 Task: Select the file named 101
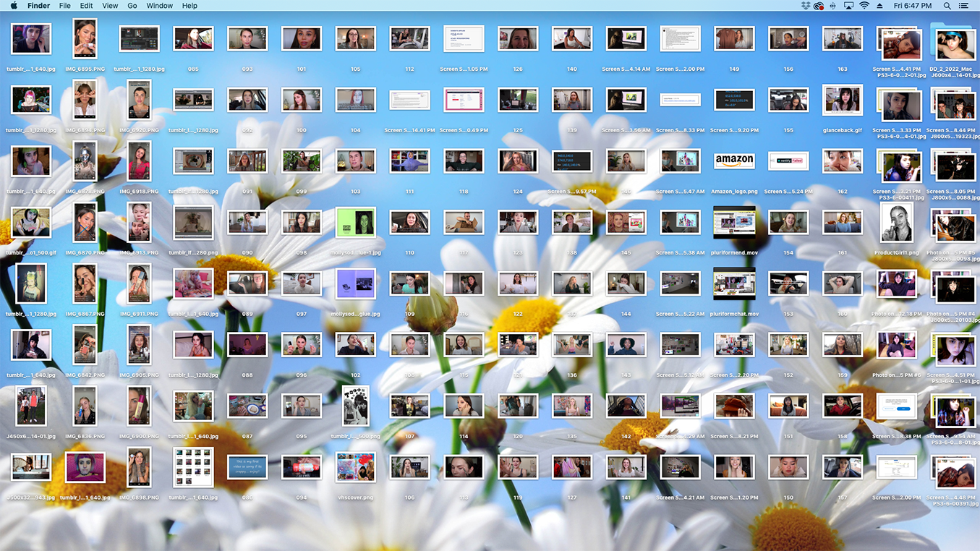pyautogui.click(x=301, y=38)
